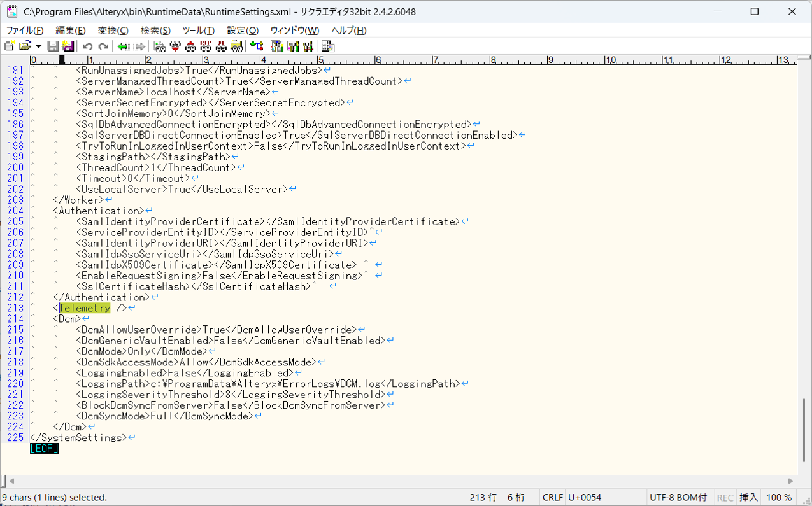Jump back using the left arrow icon
Viewport: 812px width, 506px height.
click(x=125, y=46)
